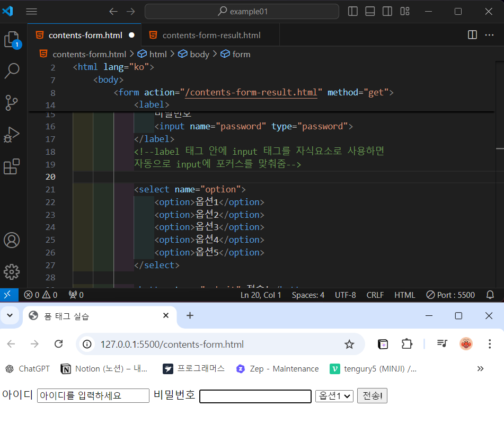Screen dimensions: 504x424
Task: Click Port : 5500 Live Server item
Action: point(450,295)
